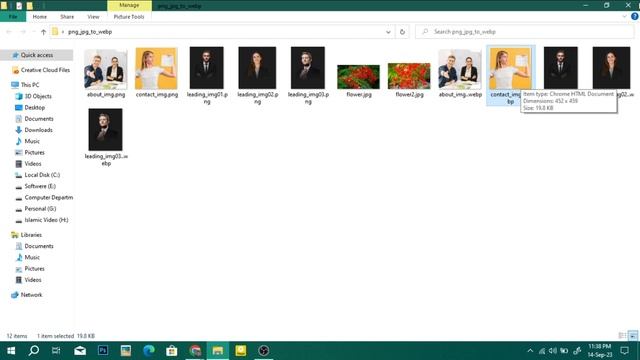This screenshot has height=360, width=640.
Task: Open Pictures under This PC
Action: [34, 153]
